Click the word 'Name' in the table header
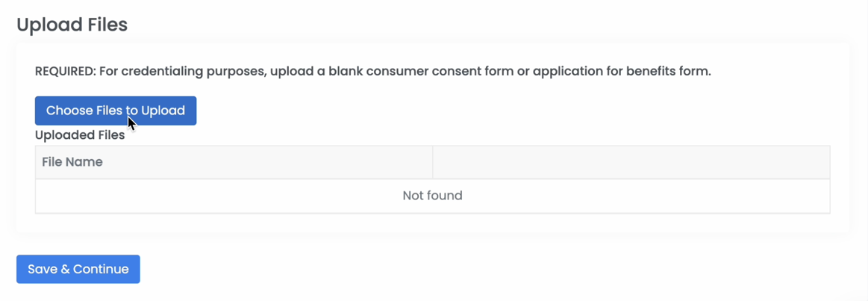 (86, 162)
